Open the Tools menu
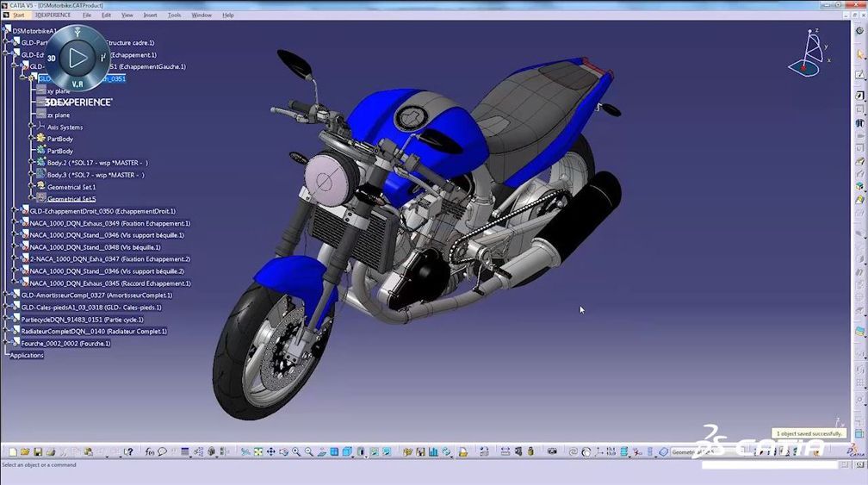868x485 pixels. pos(174,15)
